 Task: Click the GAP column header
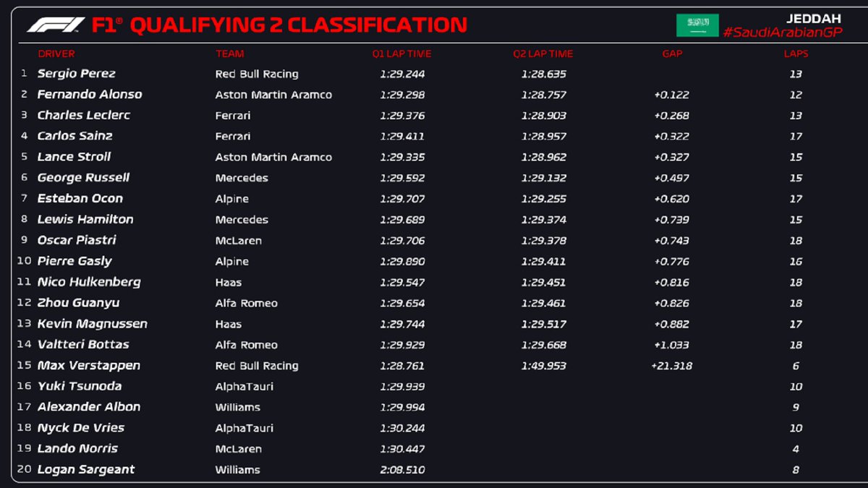[x=672, y=53]
